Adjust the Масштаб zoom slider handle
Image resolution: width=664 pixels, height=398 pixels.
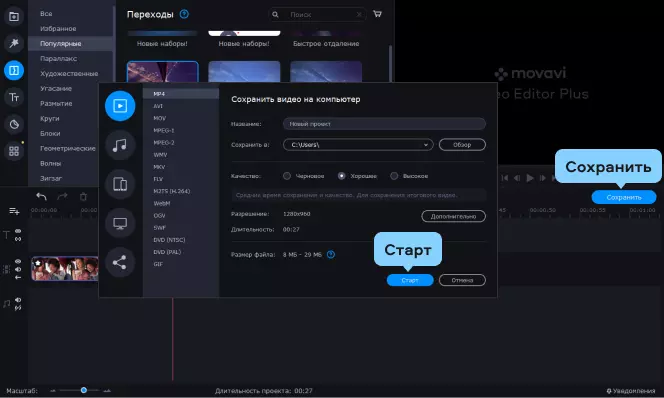[84, 390]
